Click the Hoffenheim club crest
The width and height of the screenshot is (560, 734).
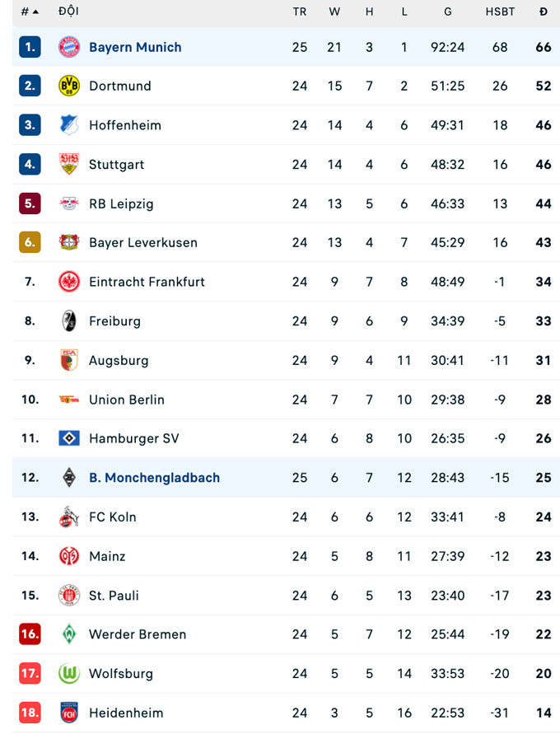[x=69, y=125]
